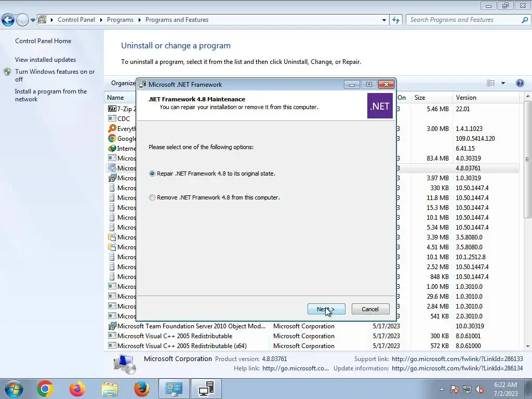Click the 83.4 MB size cell
This screenshot has height=399, width=532.
[x=437, y=158]
